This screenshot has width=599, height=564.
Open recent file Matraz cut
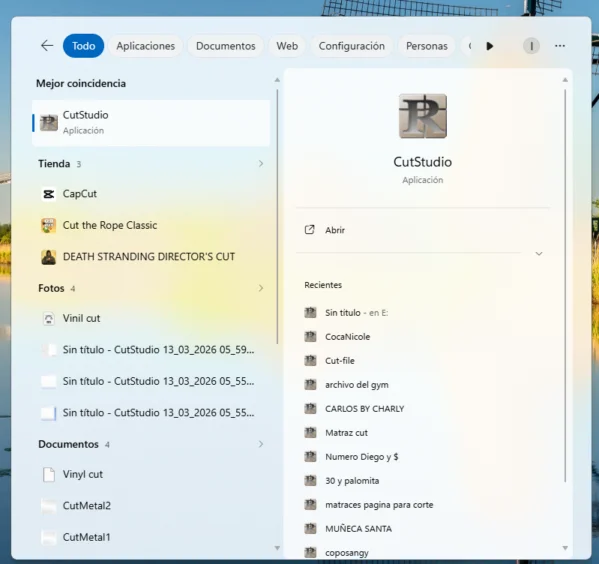coord(423,433)
